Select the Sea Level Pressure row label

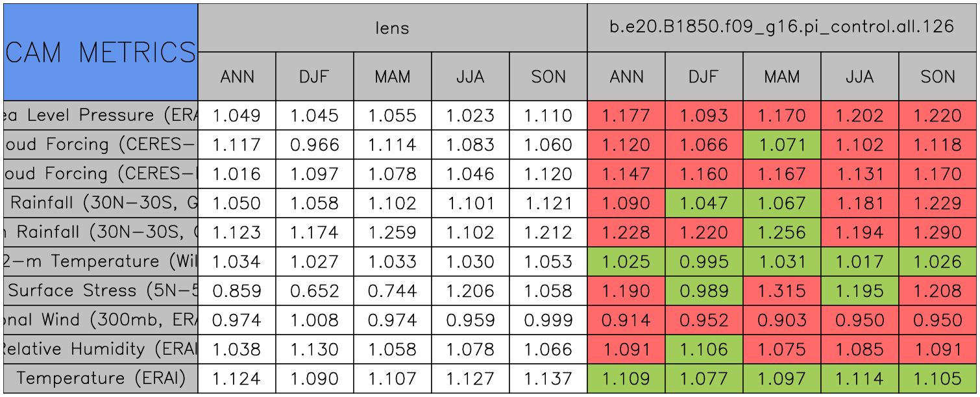tap(101, 116)
